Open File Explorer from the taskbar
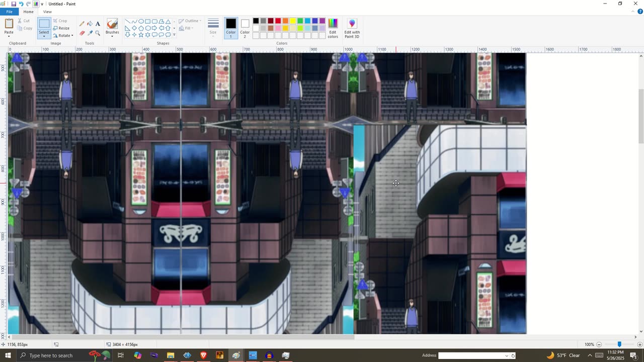 171,355
